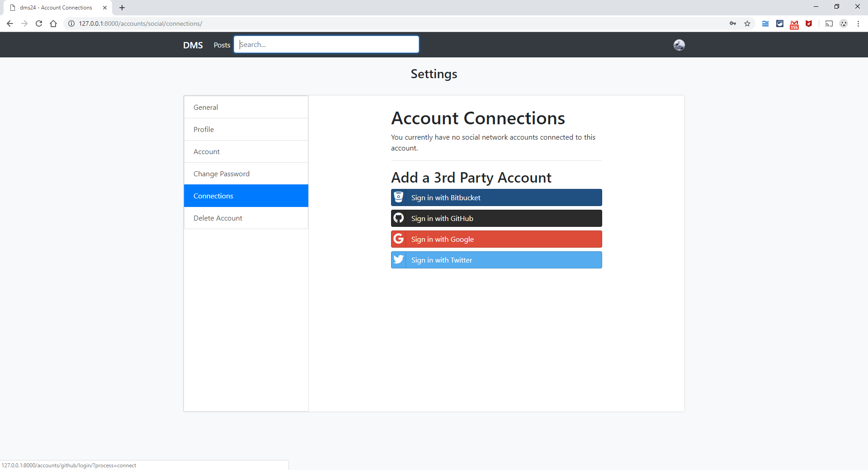Click the browser forward arrow
The image size is (868, 470).
coord(24,23)
